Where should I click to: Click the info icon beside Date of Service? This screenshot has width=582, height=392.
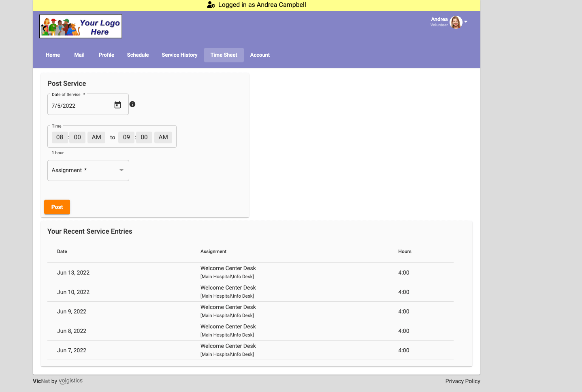point(132,104)
